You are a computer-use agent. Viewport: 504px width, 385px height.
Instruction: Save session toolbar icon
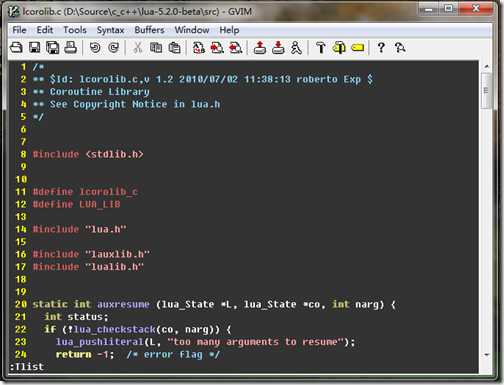(278, 48)
